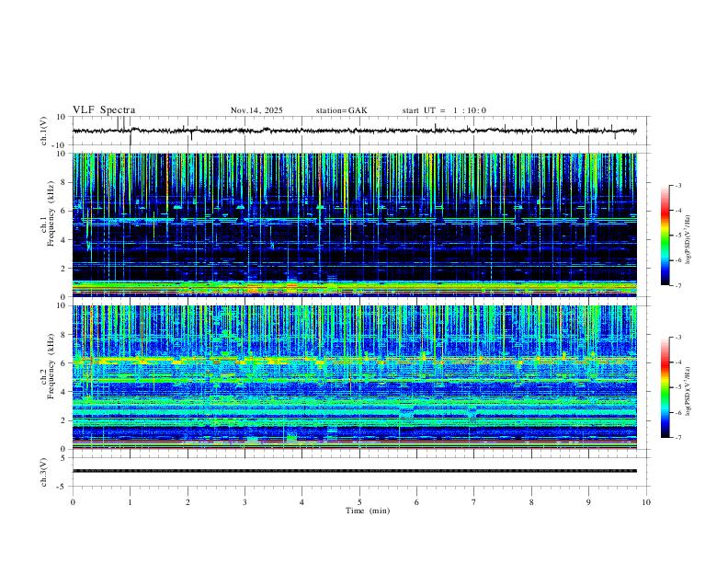The width and height of the screenshot is (728, 563).
Task: Click the ch.2 spectrogram panel
Action: click(355, 377)
